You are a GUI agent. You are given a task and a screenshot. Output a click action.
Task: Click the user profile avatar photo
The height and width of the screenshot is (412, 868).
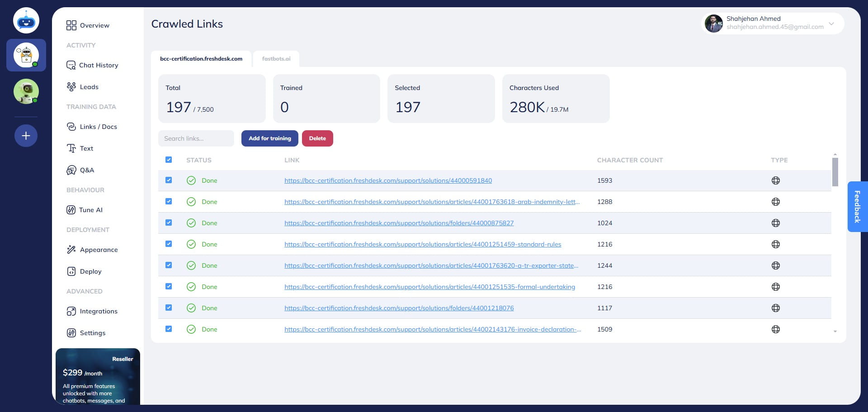point(714,24)
